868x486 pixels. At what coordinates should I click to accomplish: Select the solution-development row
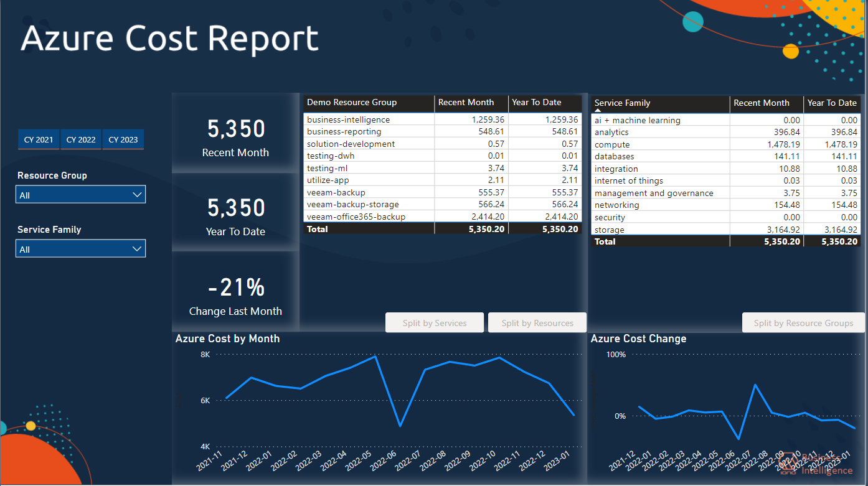tap(443, 144)
